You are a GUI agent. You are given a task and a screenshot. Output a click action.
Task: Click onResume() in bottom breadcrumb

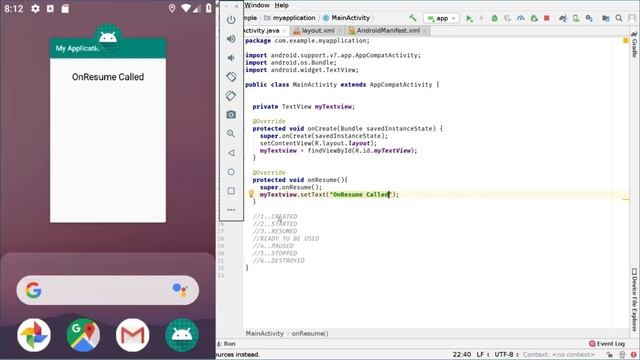(310, 333)
